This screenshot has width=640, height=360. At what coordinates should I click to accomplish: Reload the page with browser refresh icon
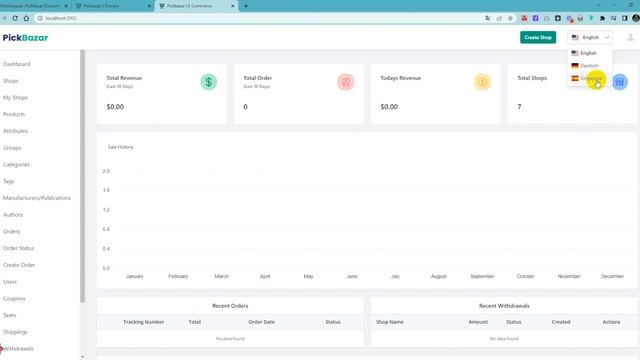coord(15,18)
